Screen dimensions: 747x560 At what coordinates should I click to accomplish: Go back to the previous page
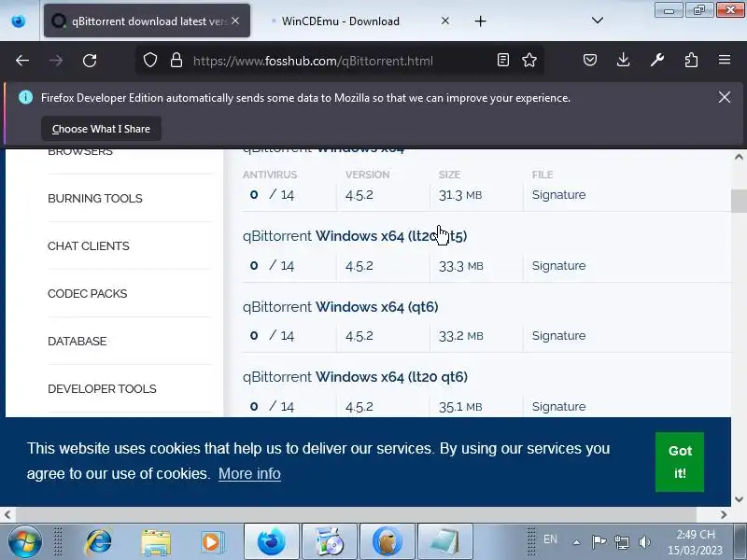(22, 61)
